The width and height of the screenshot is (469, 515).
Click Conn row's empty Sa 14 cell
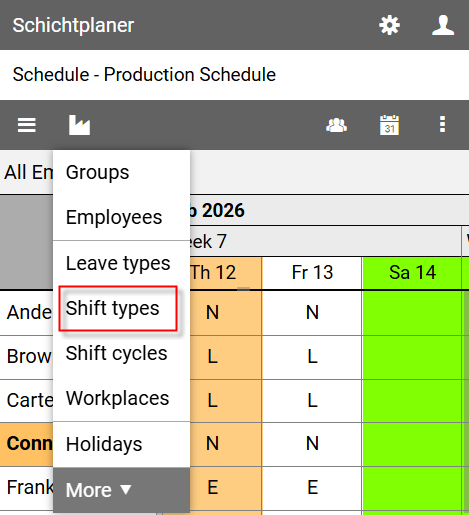click(x=412, y=444)
